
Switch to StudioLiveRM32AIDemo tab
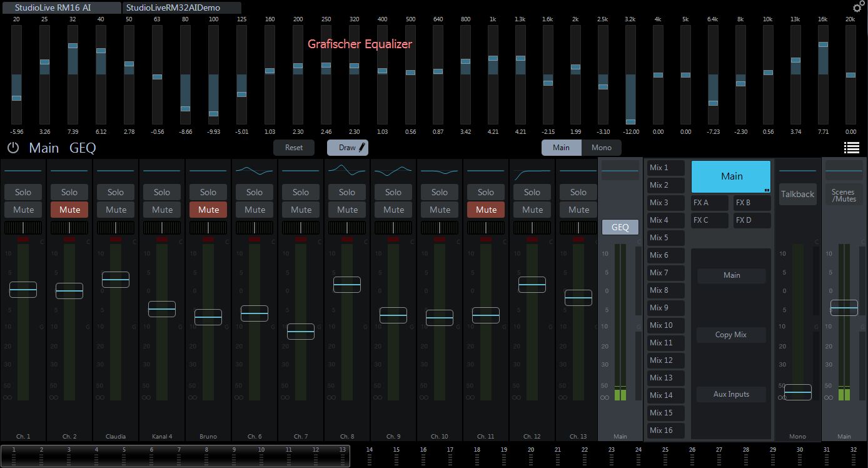(182, 8)
